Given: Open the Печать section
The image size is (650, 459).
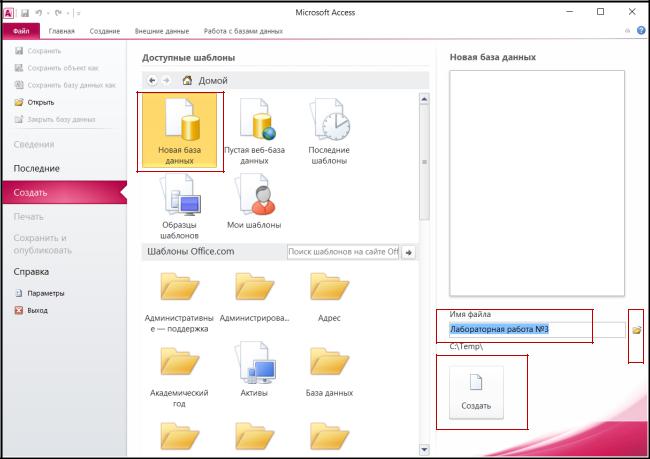Looking at the screenshot, I should pos(29,217).
